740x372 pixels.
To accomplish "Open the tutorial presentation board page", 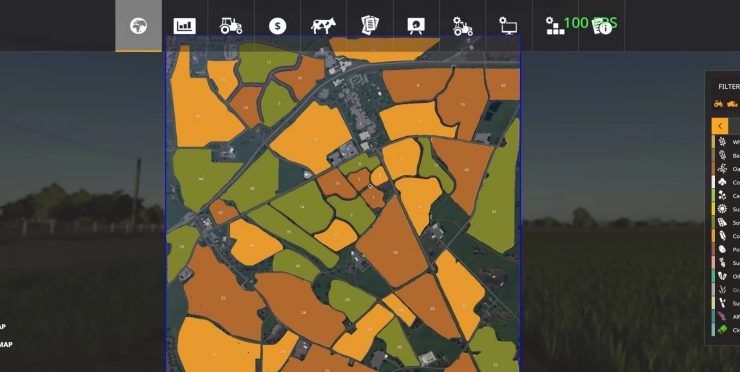I will pos(416,26).
